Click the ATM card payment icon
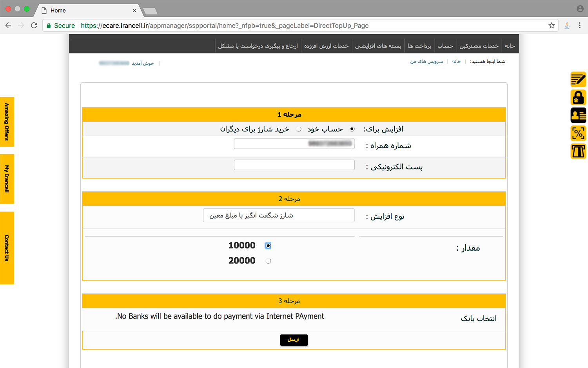Image resolution: width=588 pixels, height=368 pixels. 578,151
